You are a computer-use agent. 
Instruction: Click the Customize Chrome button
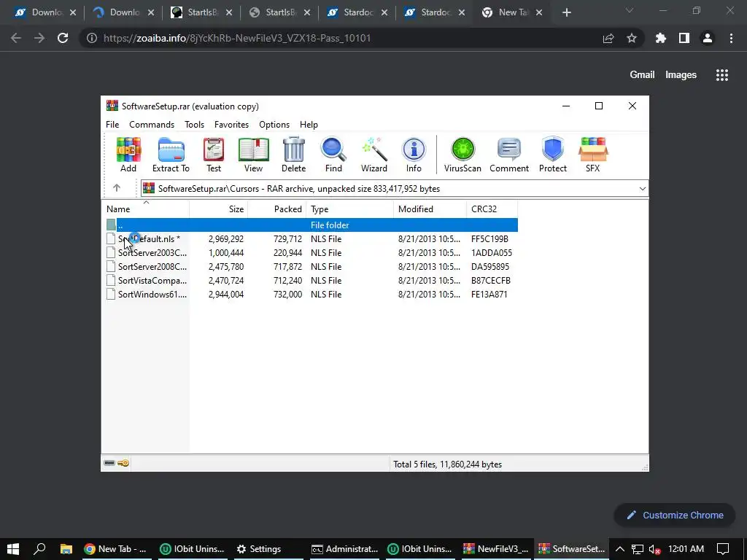click(675, 516)
